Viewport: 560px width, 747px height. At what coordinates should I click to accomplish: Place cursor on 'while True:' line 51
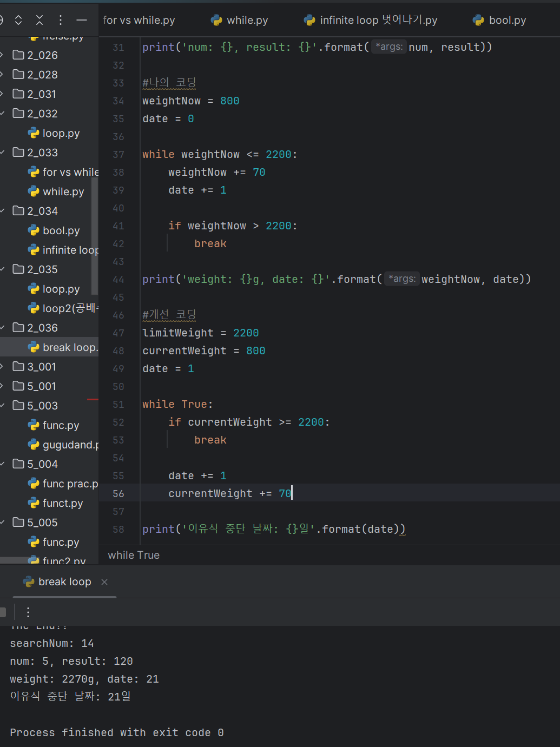pos(177,404)
